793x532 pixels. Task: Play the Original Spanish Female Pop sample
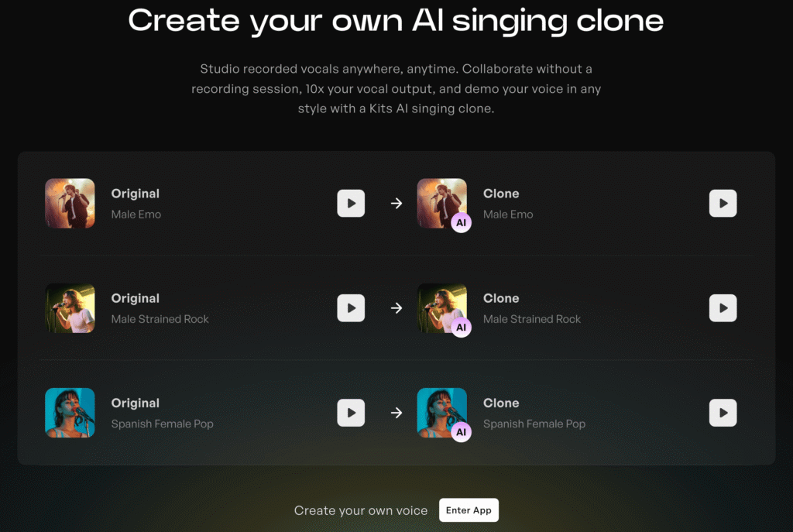coord(351,413)
